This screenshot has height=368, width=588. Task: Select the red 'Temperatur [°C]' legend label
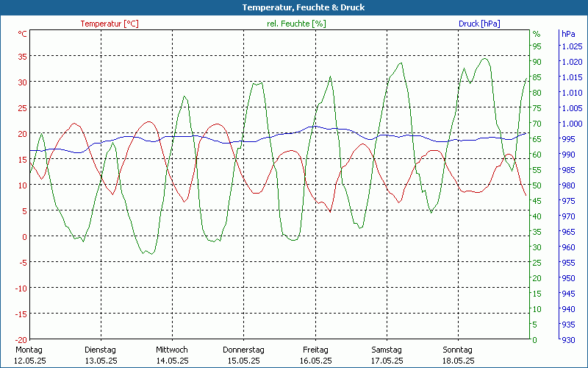(x=110, y=24)
